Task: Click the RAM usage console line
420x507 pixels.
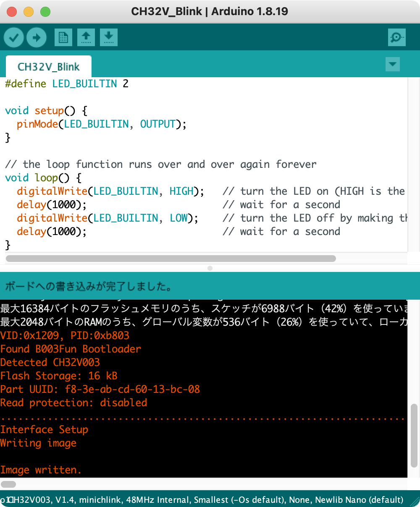Action: (204, 322)
